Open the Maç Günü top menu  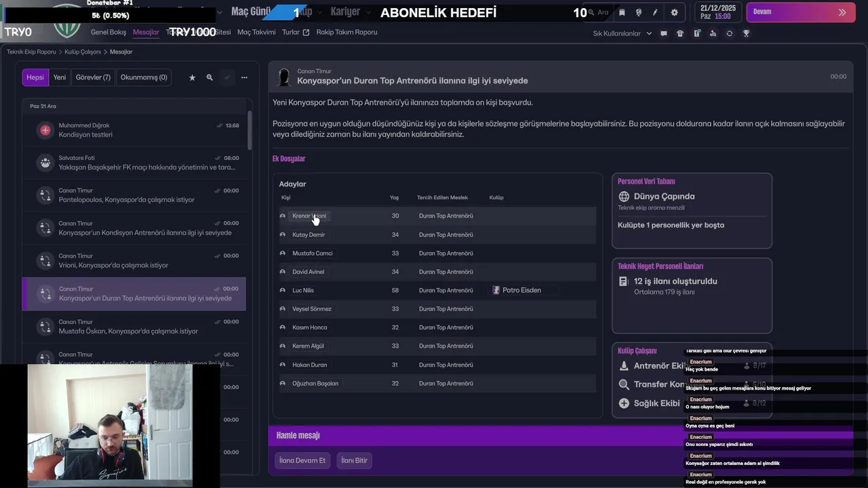pos(251,12)
